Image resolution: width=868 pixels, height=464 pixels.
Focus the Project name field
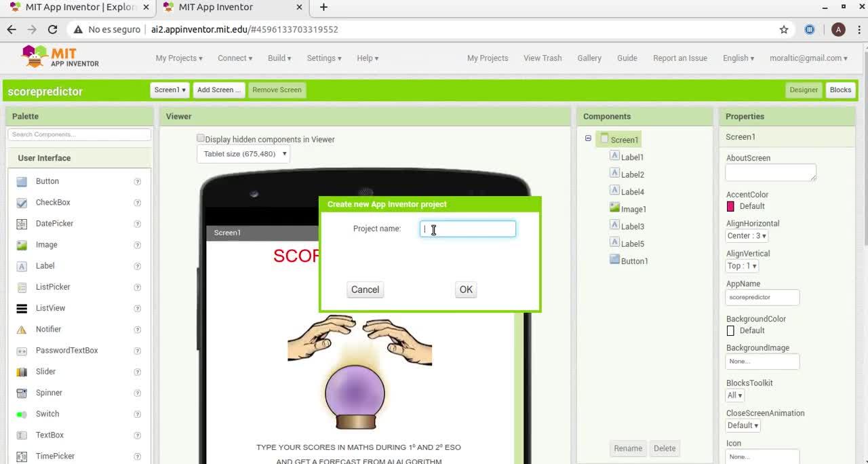tap(468, 229)
